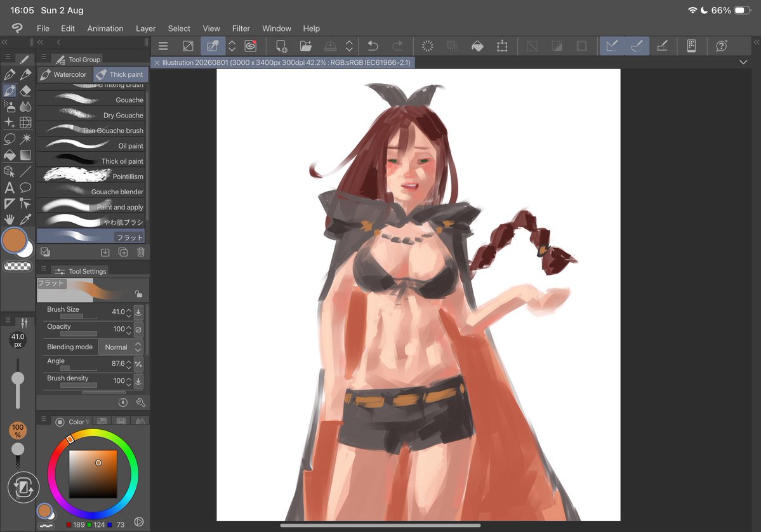
Task: Collapse left panel double chevron
Action: point(4,43)
